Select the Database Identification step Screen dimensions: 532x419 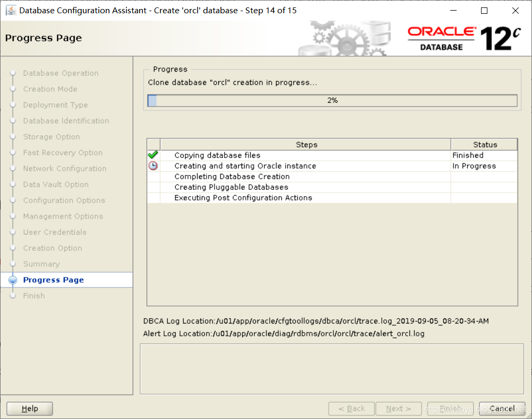(66, 121)
